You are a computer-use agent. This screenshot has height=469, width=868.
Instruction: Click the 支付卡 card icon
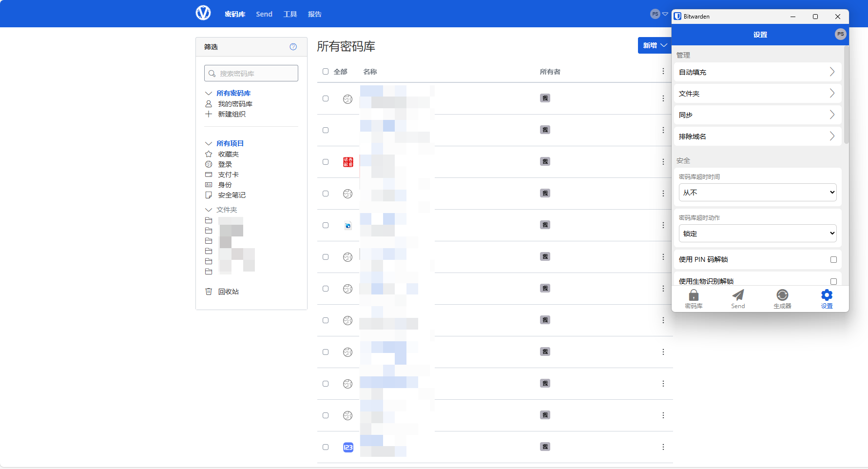[x=209, y=175]
